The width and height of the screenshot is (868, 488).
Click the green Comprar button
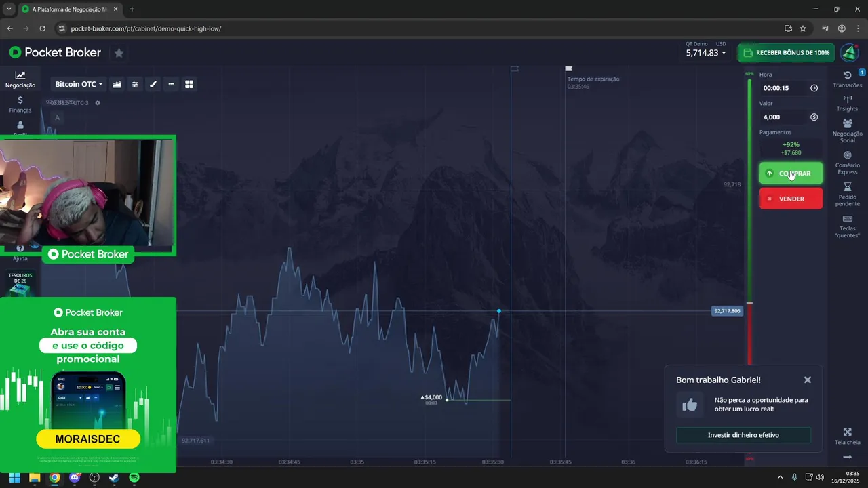(791, 174)
